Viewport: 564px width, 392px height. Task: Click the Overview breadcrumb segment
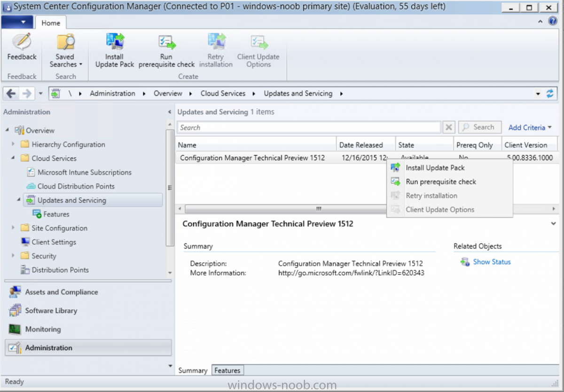click(168, 94)
